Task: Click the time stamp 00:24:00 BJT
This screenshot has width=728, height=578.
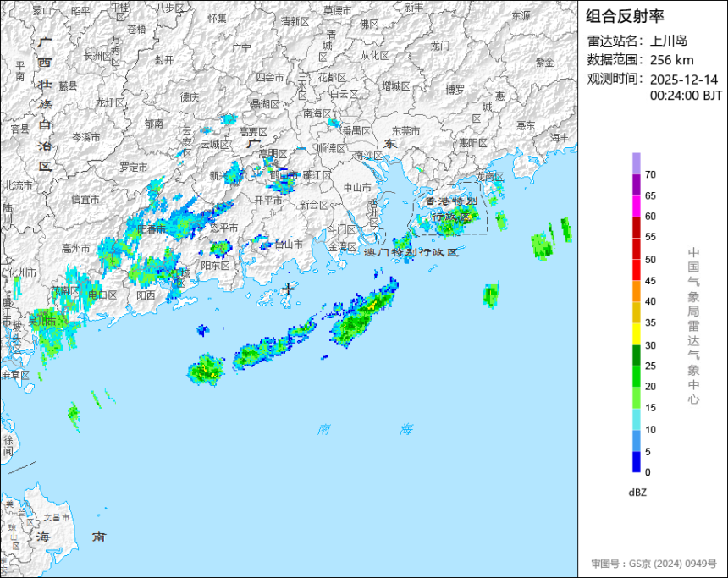Action: click(x=687, y=96)
